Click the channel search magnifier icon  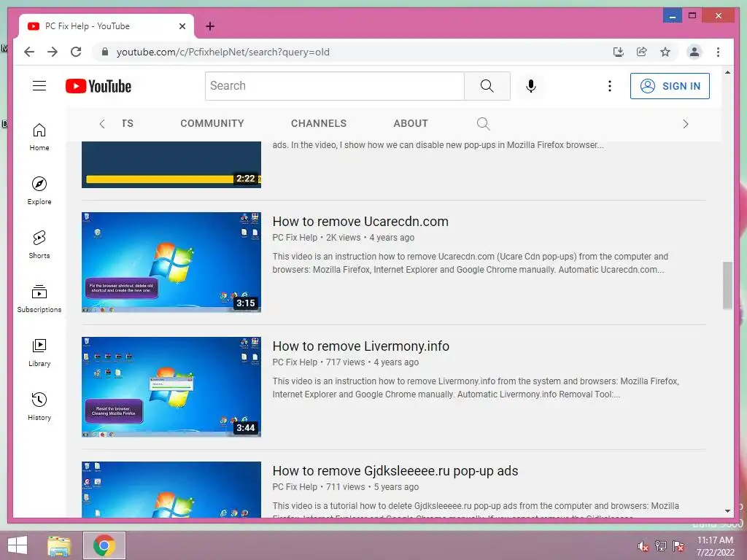point(483,124)
